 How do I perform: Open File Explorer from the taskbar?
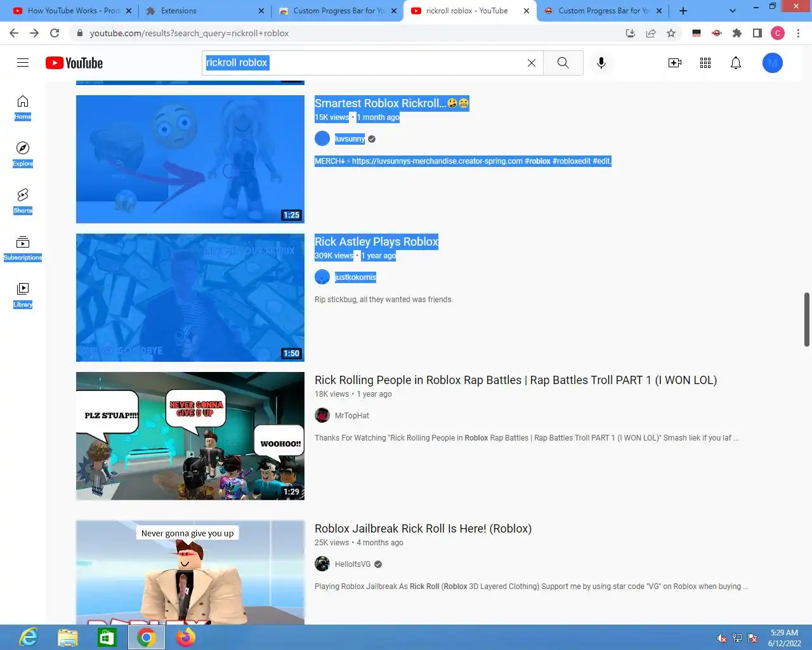(x=68, y=637)
